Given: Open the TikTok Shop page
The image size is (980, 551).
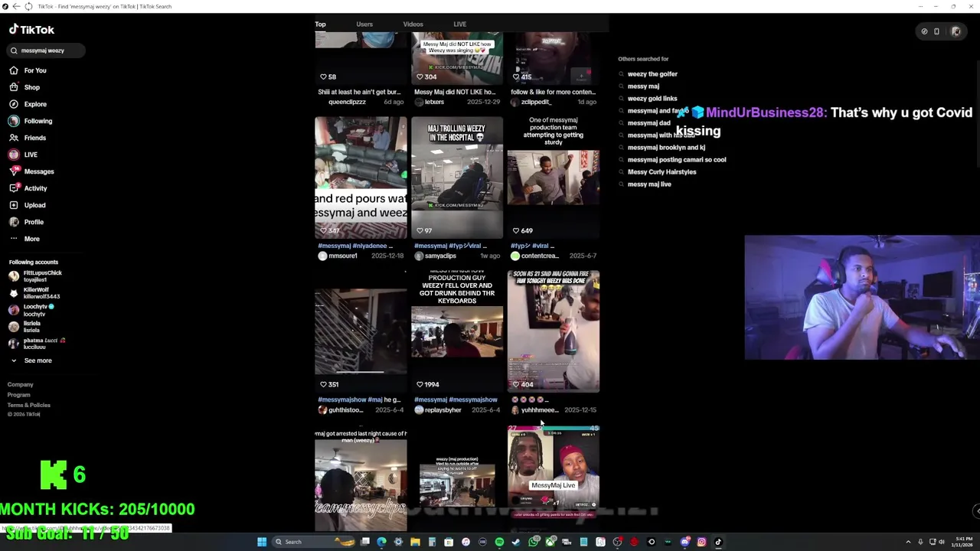Looking at the screenshot, I should coord(24,87).
